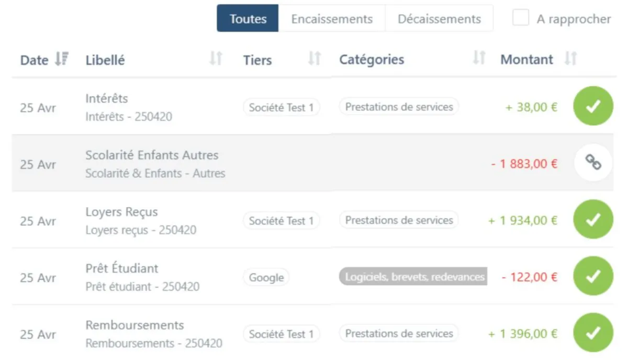The width and height of the screenshot is (628, 364).
Task: Click the green checkmark on Intérêts row
Action: [x=592, y=107]
